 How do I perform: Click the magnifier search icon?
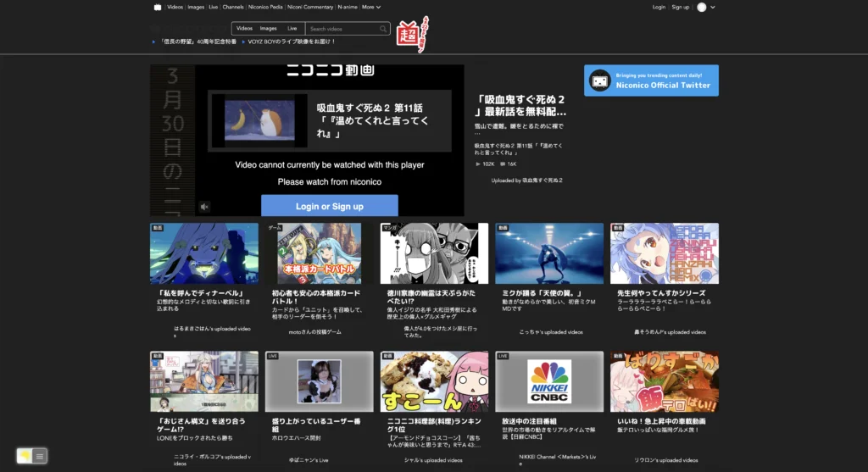(383, 29)
